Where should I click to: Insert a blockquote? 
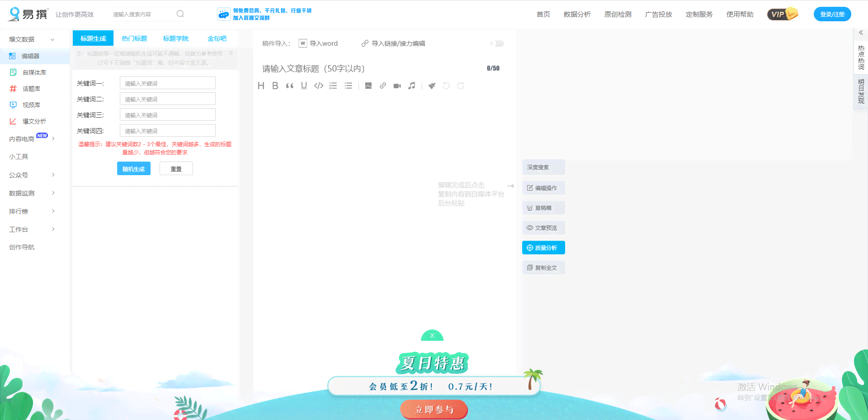(x=289, y=86)
